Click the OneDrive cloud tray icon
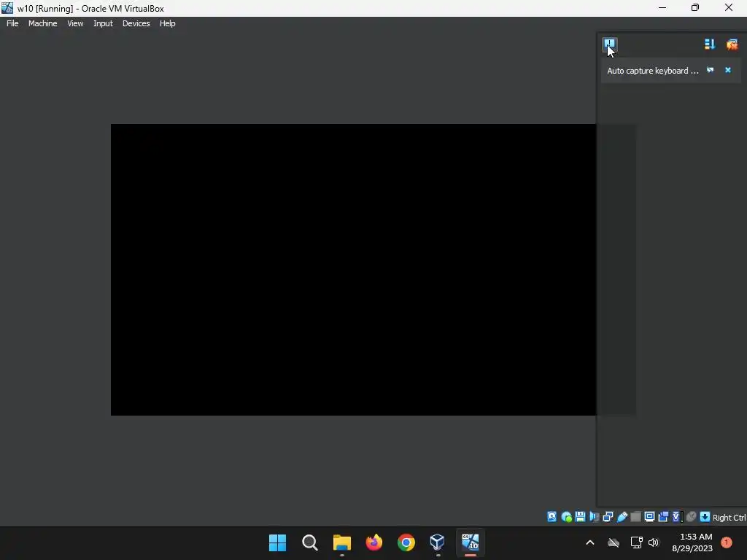Viewport: 747px width, 560px height. 614,542
